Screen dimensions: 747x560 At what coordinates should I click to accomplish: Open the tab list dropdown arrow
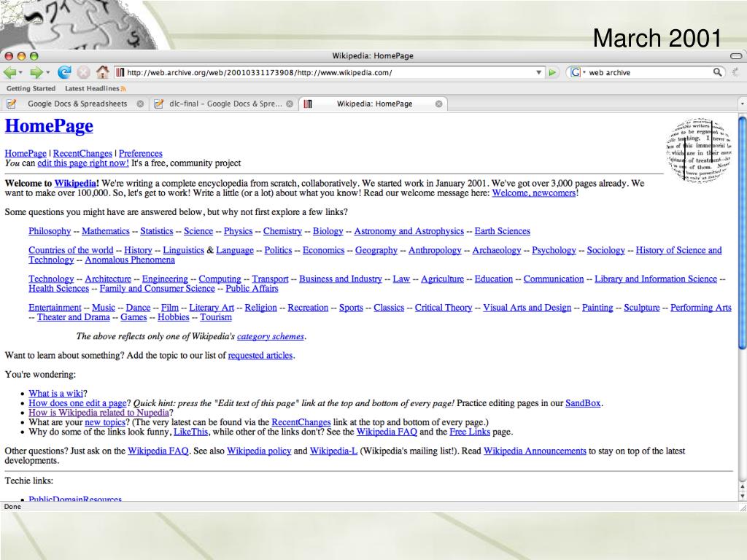tap(742, 104)
